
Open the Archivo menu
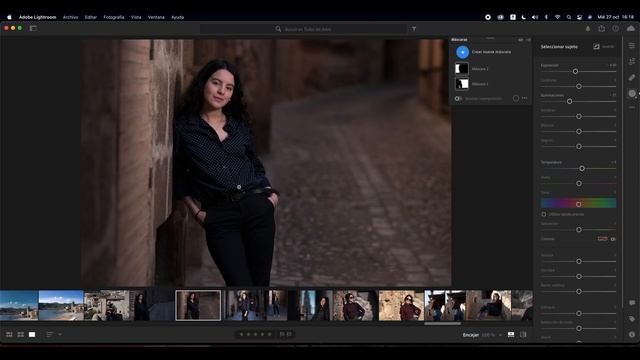(70, 17)
